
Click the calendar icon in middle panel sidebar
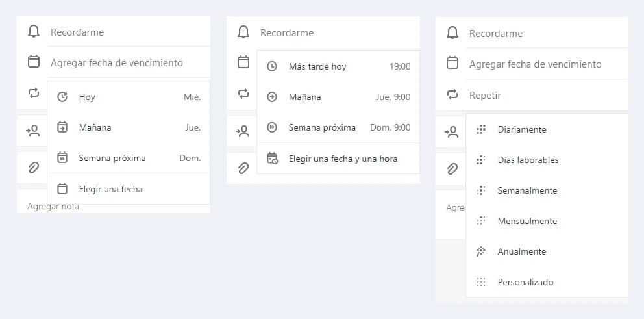pyautogui.click(x=243, y=62)
